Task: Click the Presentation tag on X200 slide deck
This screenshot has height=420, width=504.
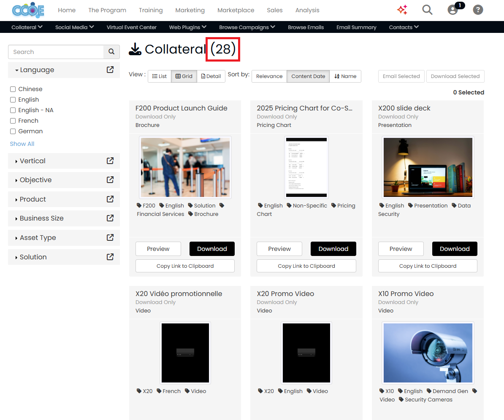Action: tap(428, 205)
